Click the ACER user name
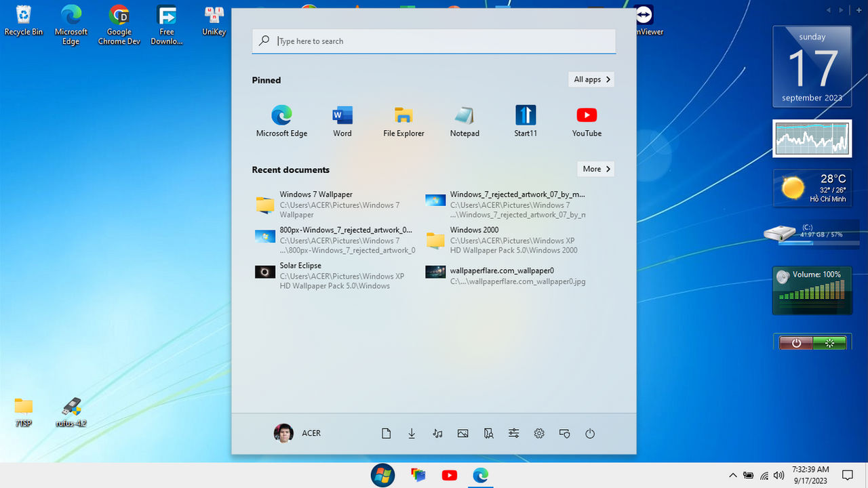868x488 pixels. coord(311,433)
